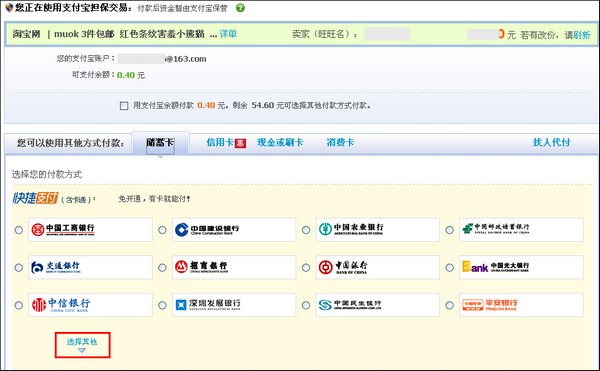Select the 交通银行 radio button
This screenshot has height=371, width=600.
pyautogui.click(x=19, y=267)
